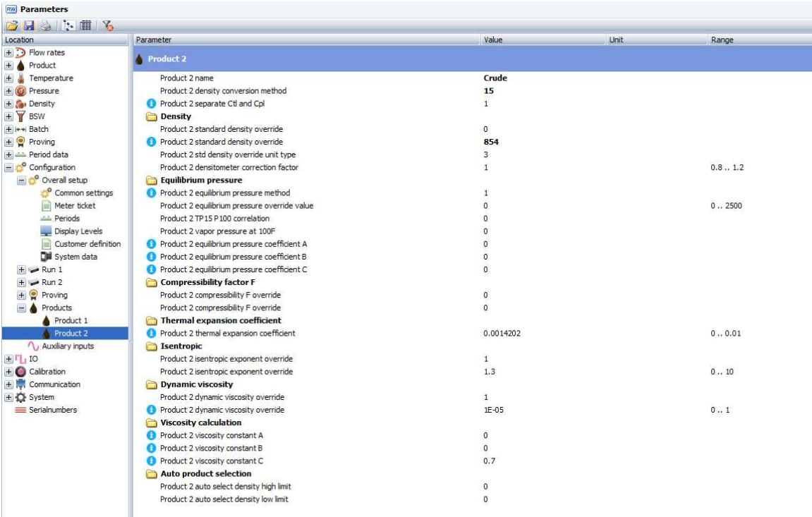Click the Density group folder icon
812x517 pixels.
[x=151, y=116]
